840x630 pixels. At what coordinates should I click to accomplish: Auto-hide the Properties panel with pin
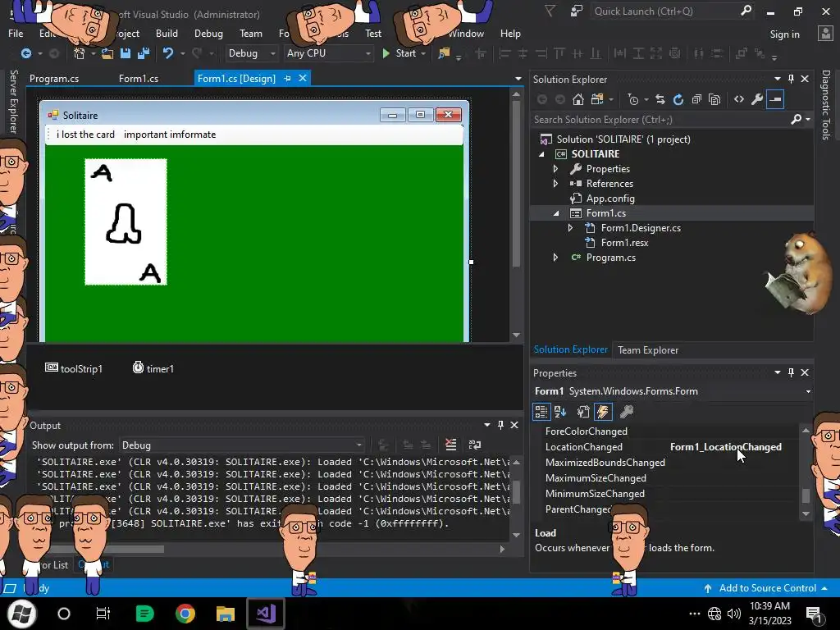click(x=792, y=372)
